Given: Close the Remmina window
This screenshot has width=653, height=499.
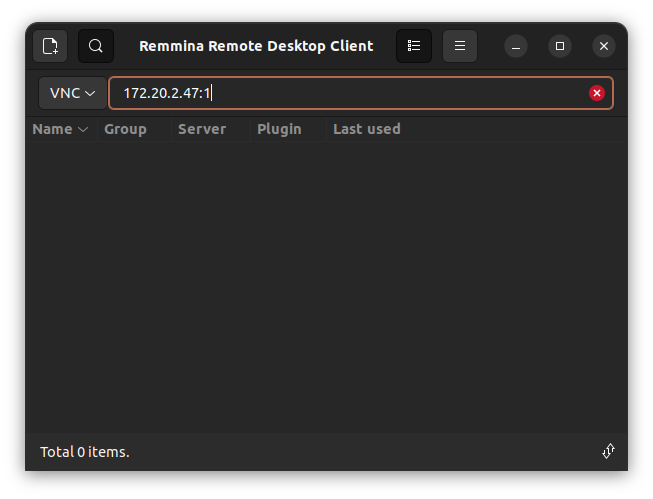Looking at the screenshot, I should pos(604,46).
